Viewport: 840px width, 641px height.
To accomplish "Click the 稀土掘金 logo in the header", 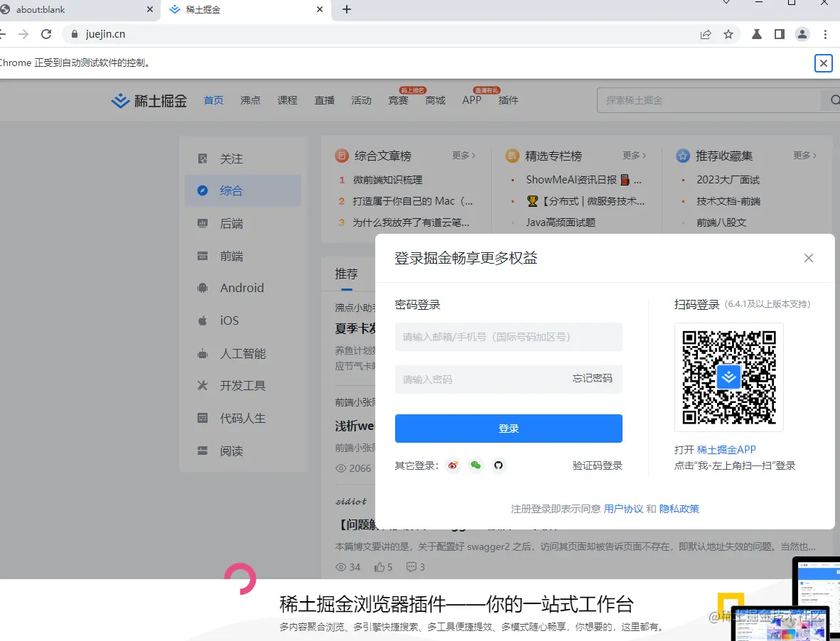I will 149,101.
